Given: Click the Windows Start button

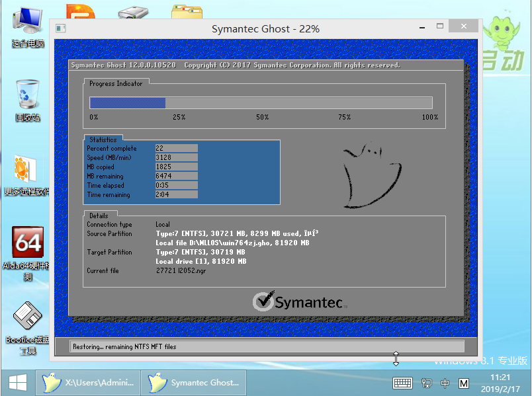Looking at the screenshot, I should click(17, 382).
